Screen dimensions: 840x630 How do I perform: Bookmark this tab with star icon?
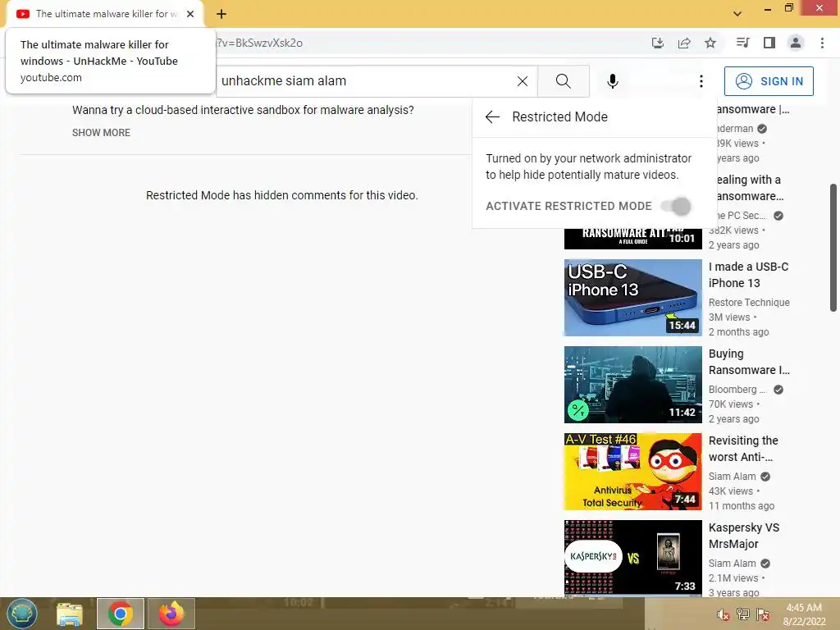tap(710, 43)
